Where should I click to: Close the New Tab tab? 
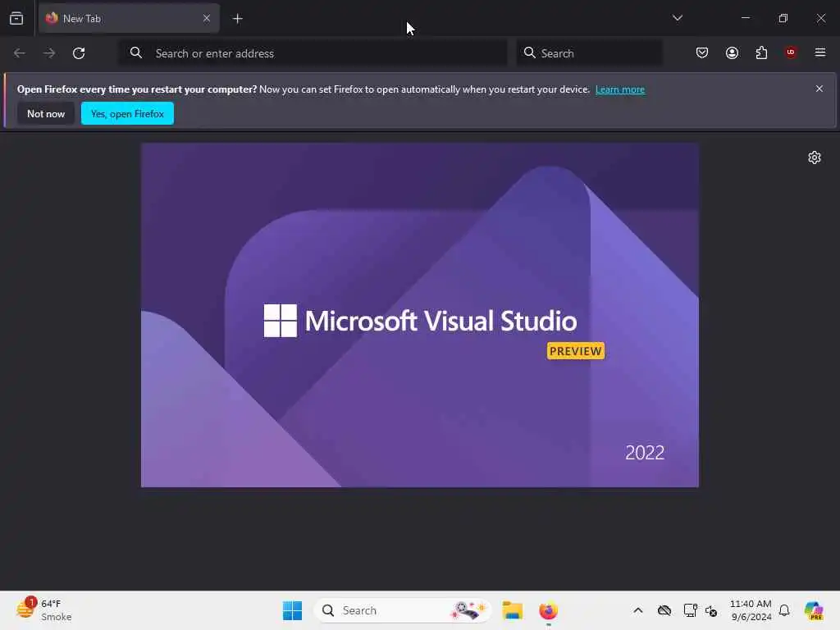pos(206,18)
